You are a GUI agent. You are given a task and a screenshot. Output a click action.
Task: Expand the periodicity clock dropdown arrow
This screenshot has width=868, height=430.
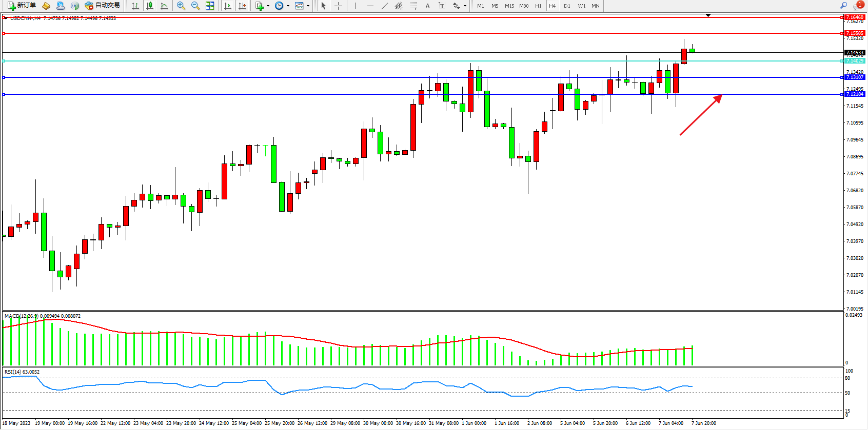tap(288, 6)
